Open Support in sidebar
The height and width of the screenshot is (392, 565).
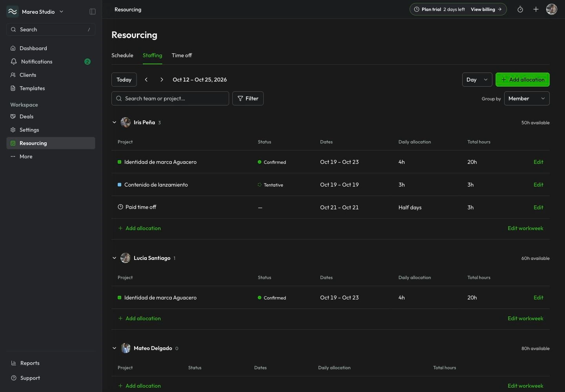click(51, 378)
